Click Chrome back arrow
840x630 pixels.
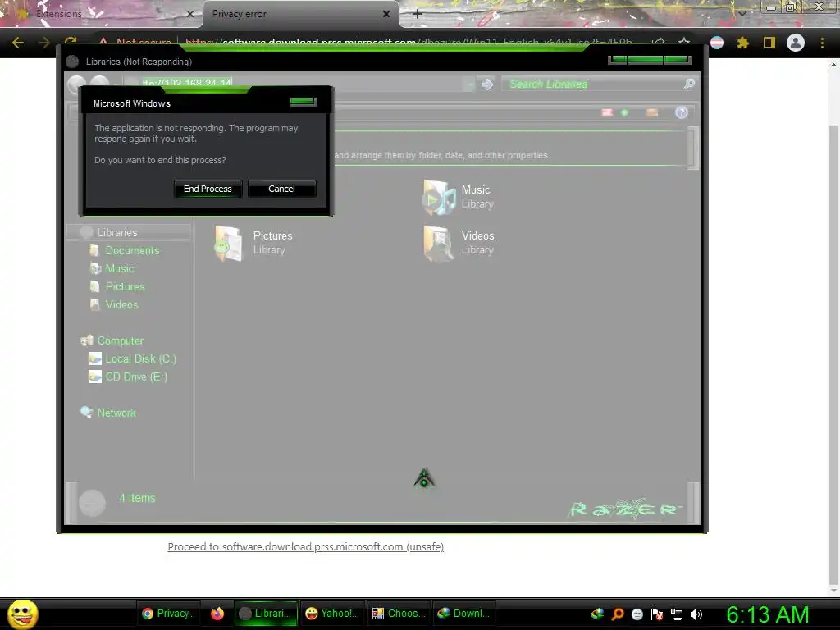pos(18,43)
